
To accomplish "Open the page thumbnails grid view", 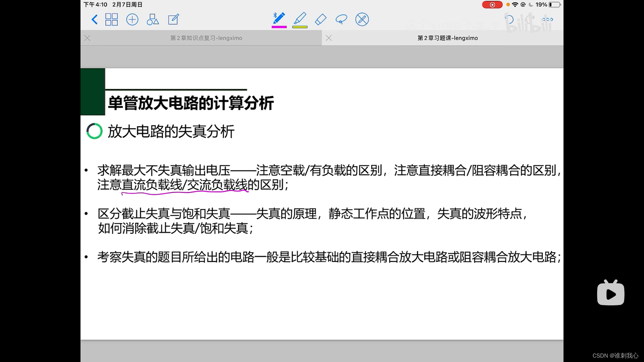I will coord(111,19).
